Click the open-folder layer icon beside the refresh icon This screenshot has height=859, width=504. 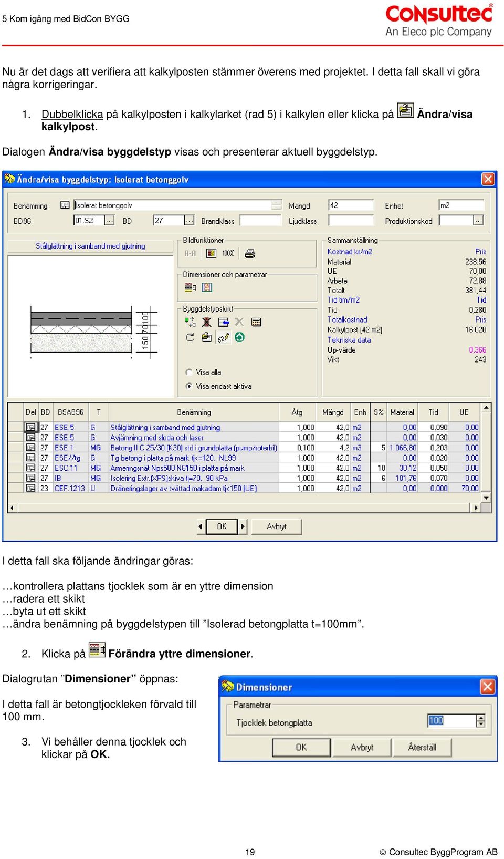click(207, 337)
